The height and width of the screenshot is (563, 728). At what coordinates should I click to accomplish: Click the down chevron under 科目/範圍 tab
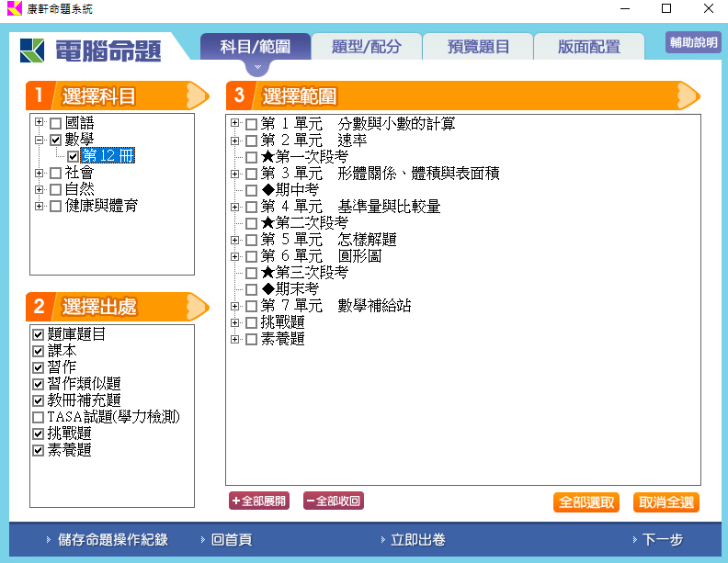[x=258, y=67]
